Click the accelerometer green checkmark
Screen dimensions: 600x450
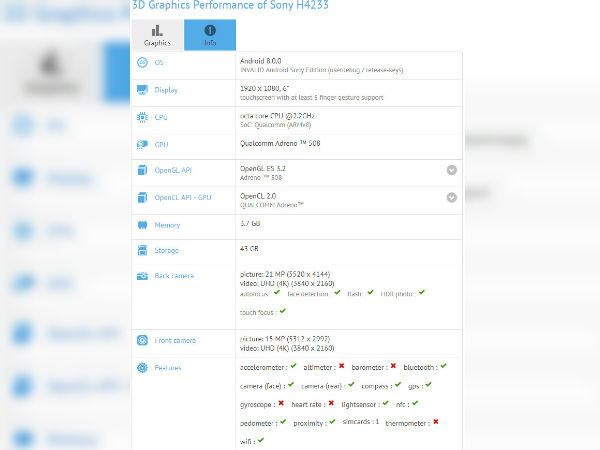pos(293,366)
